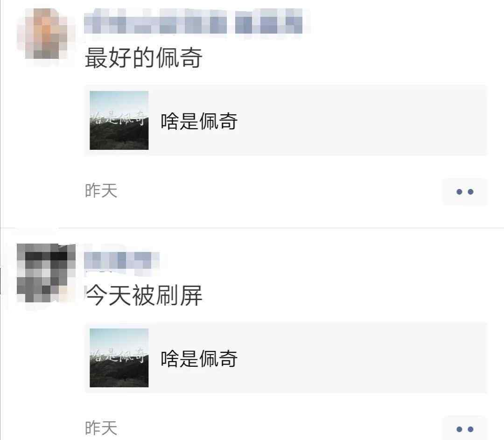Tap the second poster's dark pixelated avatar
This screenshot has height=440, width=504.
(46, 273)
